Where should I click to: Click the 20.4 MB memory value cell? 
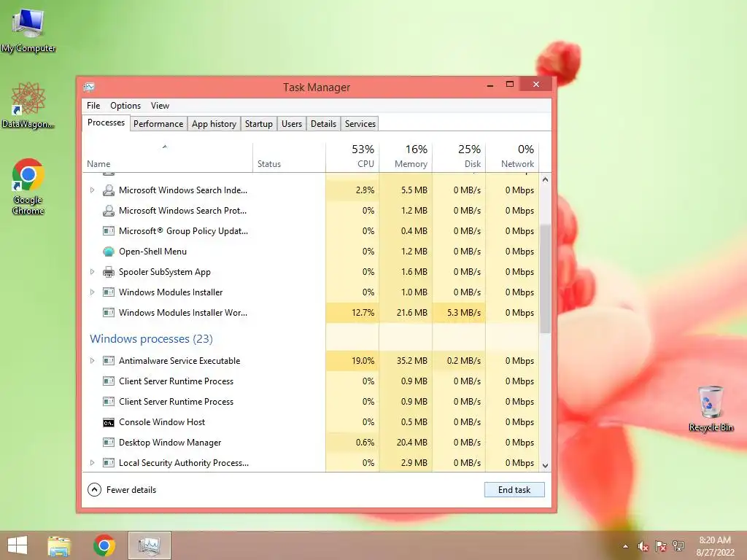tap(406, 443)
